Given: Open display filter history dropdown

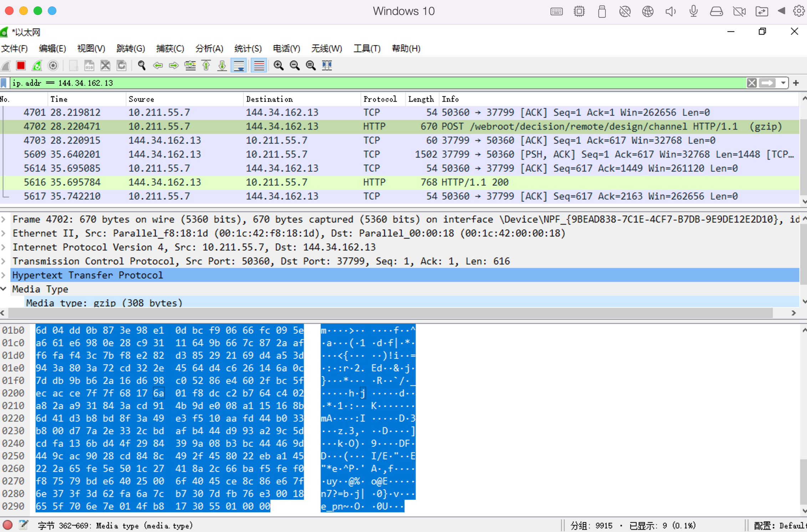Looking at the screenshot, I should pos(783,83).
